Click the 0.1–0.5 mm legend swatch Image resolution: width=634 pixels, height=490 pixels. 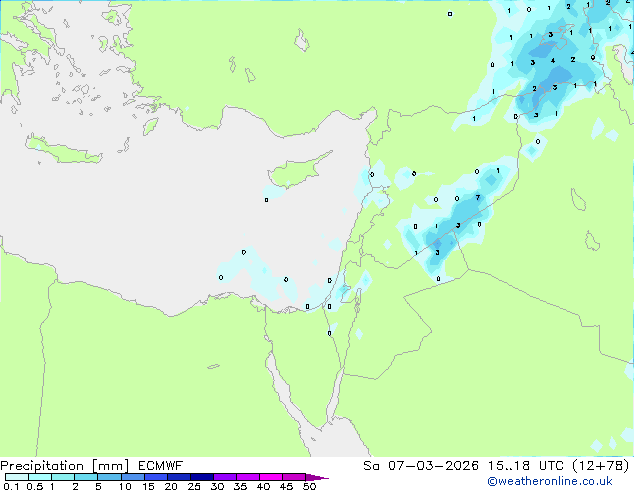17,477
